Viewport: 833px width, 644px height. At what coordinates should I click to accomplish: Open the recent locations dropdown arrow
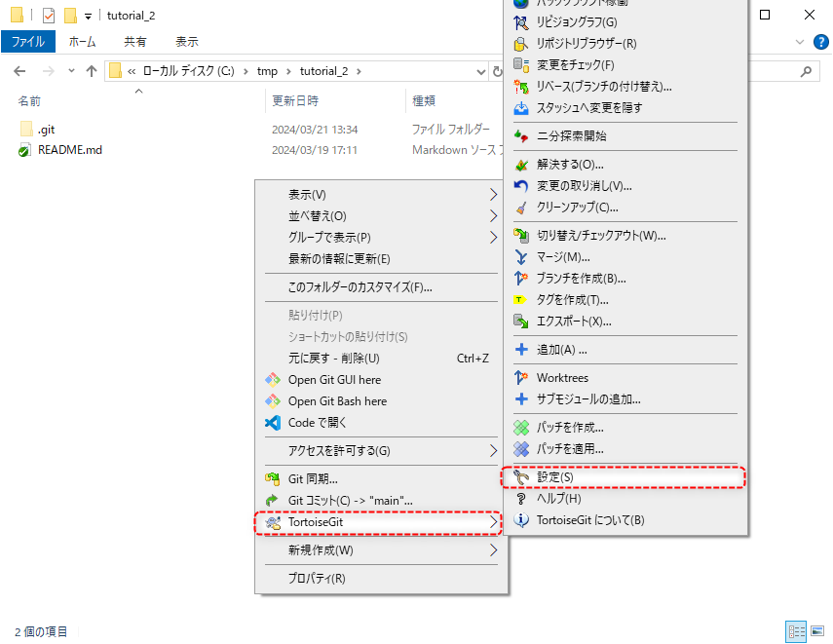point(71,71)
